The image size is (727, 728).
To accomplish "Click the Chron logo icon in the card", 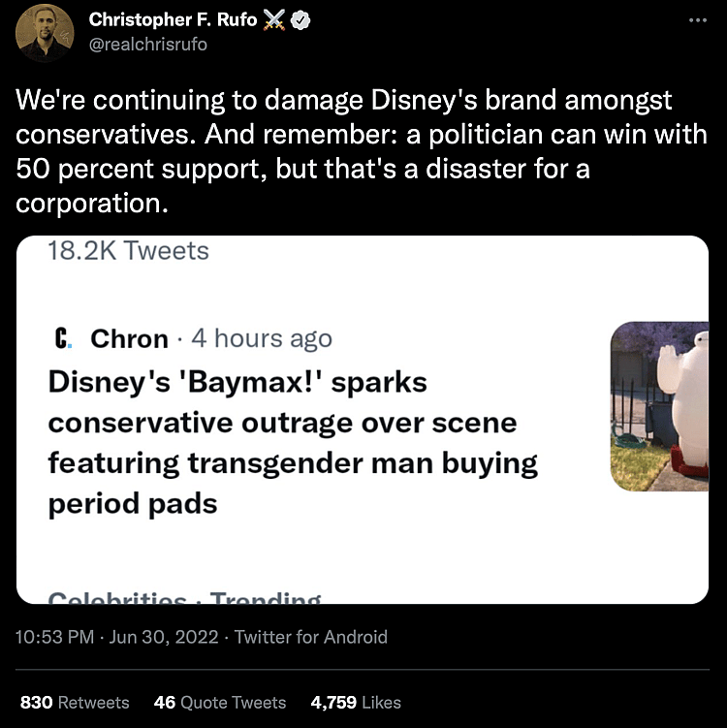I will 62,338.
